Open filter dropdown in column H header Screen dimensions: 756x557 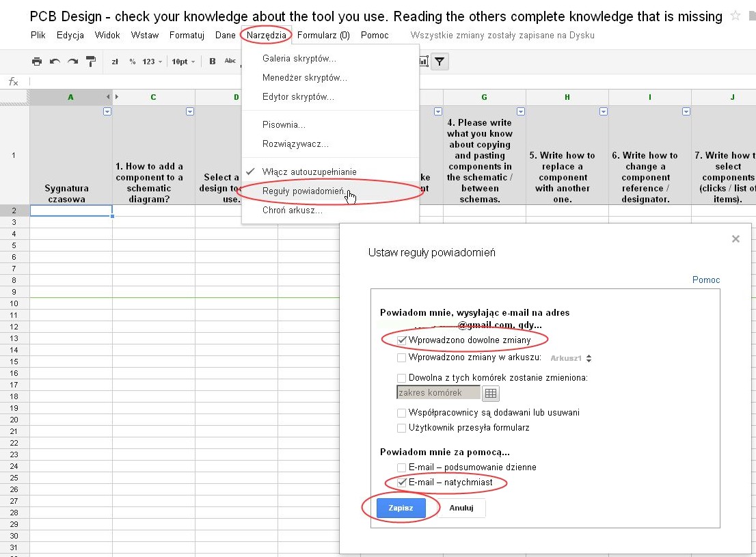coord(603,111)
